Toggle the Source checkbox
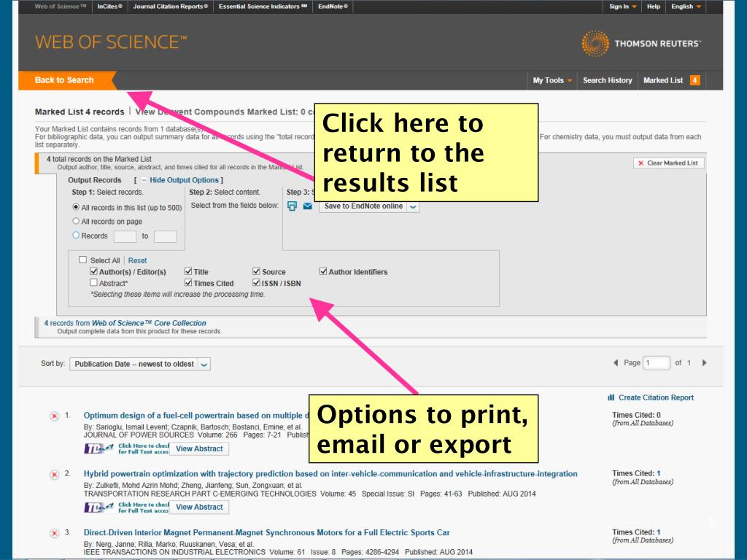 click(x=256, y=271)
